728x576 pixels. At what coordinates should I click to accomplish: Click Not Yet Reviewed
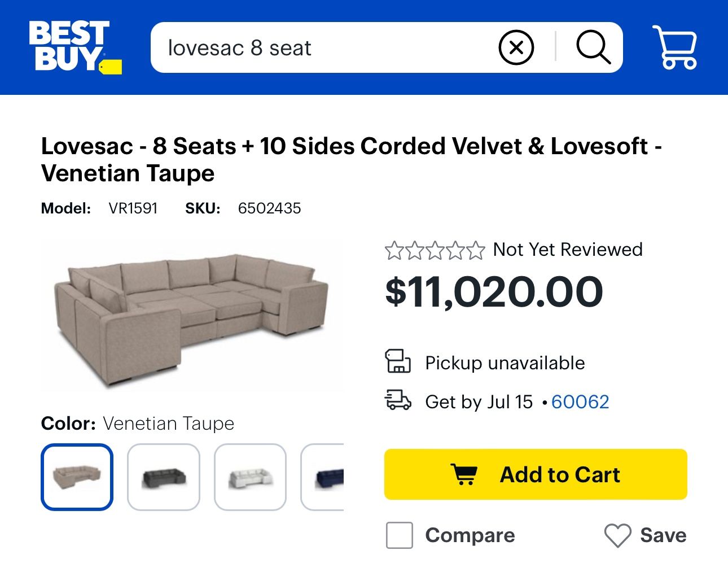click(x=567, y=249)
